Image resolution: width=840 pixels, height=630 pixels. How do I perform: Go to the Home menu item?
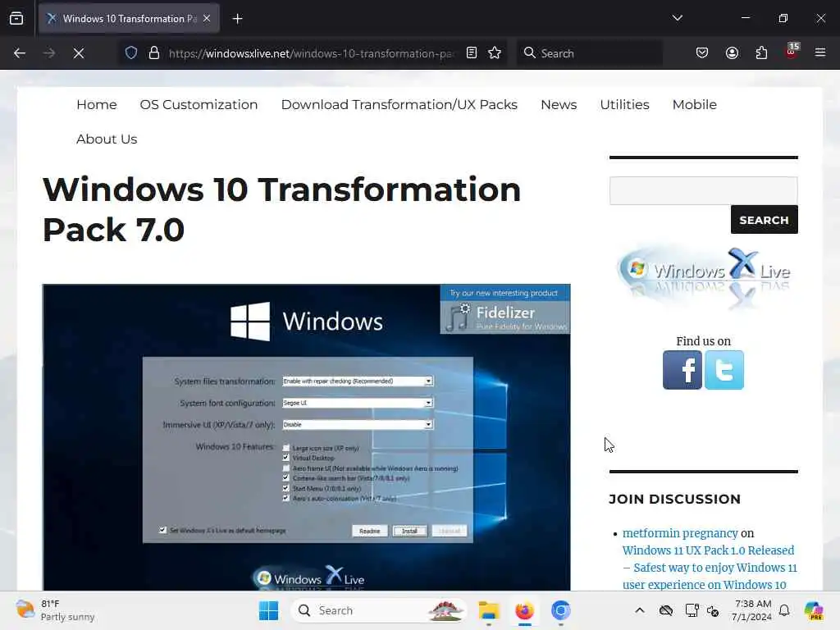click(x=97, y=104)
